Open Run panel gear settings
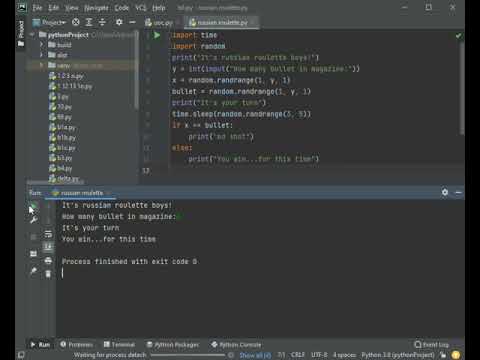Screen dimensions: 480x360 coord(445,192)
